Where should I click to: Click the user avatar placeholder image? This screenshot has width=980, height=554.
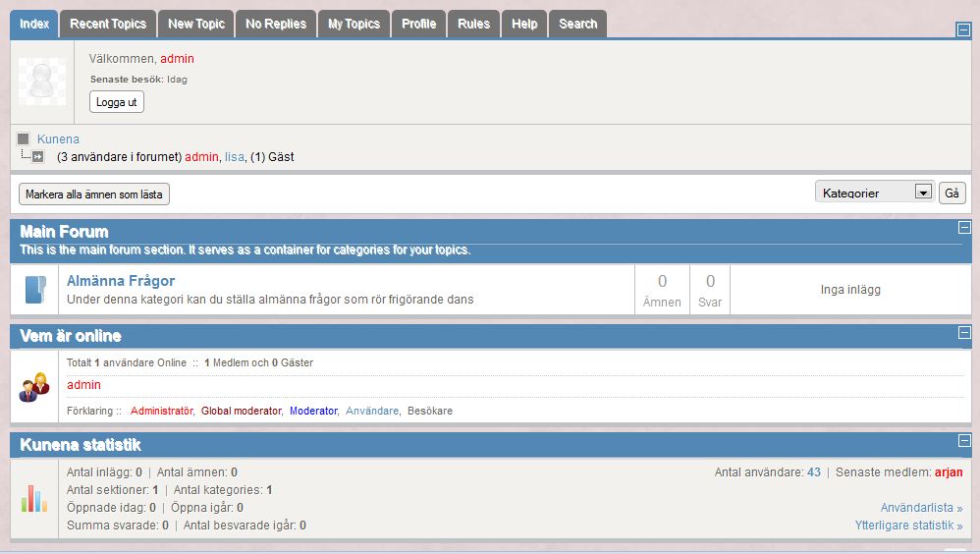point(42,82)
